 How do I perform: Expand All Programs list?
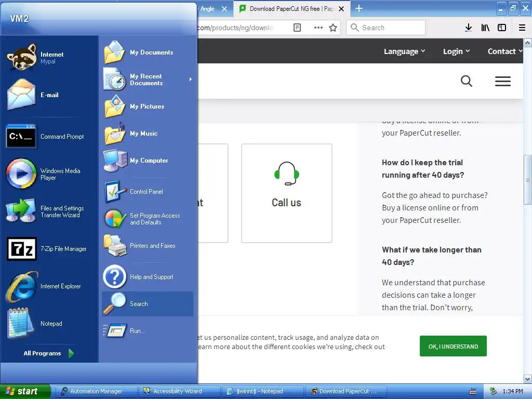pos(49,353)
